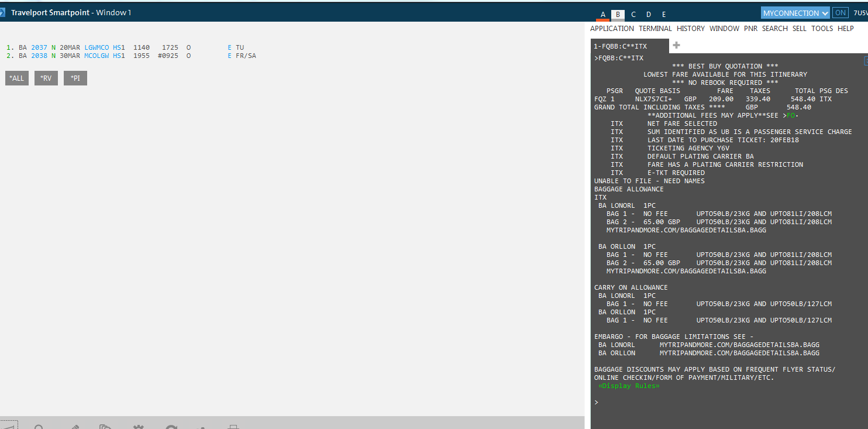Screen dimensions: 868x429
Task: Click HS status on the 20MAR segment
Action: [117, 47]
